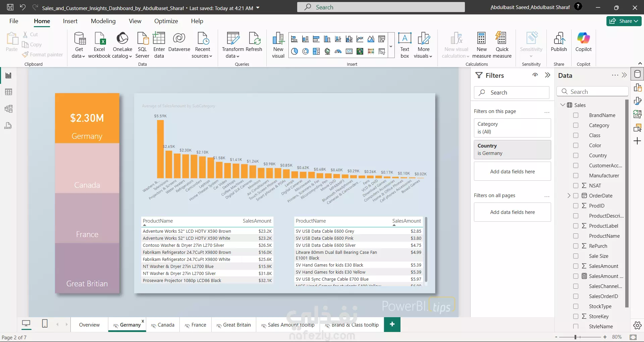Click the Publish icon
The height and width of the screenshot is (342, 644).
click(x=559, y=42)
